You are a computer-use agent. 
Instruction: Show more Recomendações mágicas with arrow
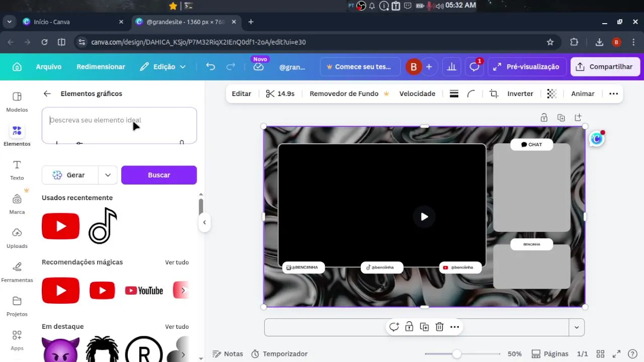[183, 291]
